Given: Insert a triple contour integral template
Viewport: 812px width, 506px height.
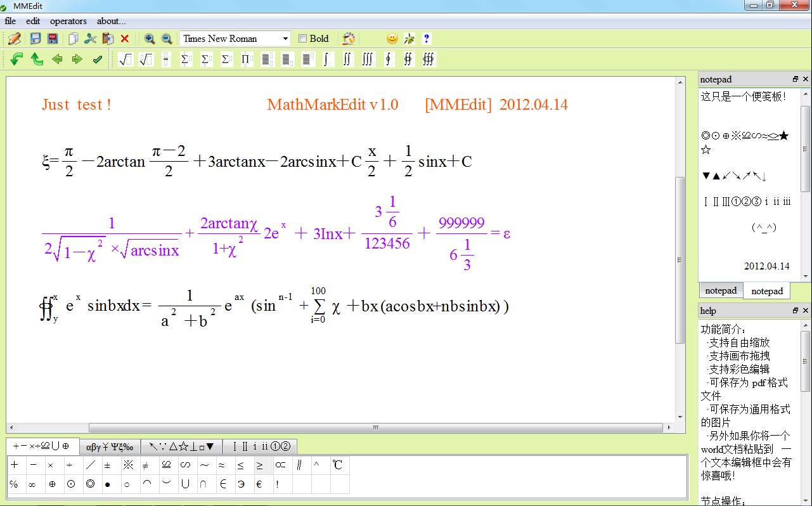Looking at the screenshot, I should [x=429, y=60].
